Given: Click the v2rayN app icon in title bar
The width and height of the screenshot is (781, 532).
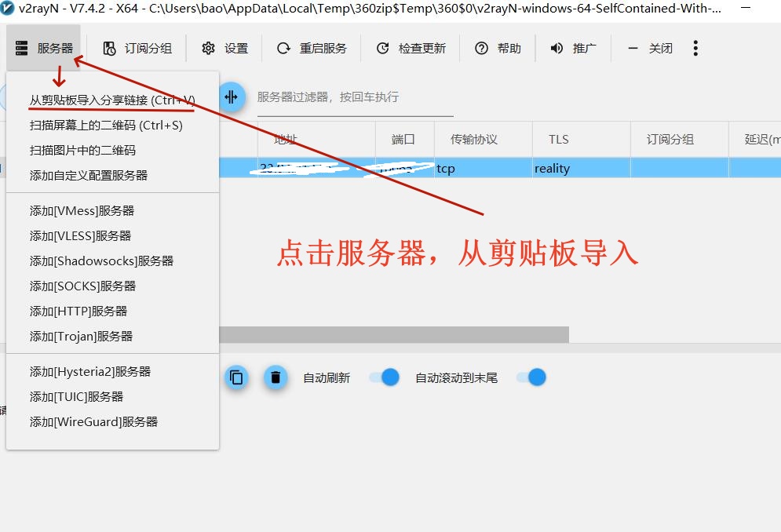Looking at the screenshot, I should [x=7, y=9].
